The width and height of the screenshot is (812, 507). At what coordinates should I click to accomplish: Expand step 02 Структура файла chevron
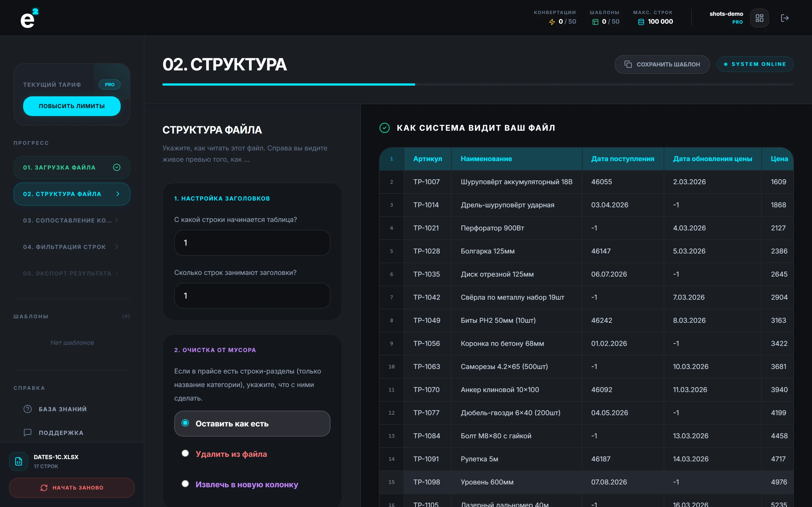point(118,194)
